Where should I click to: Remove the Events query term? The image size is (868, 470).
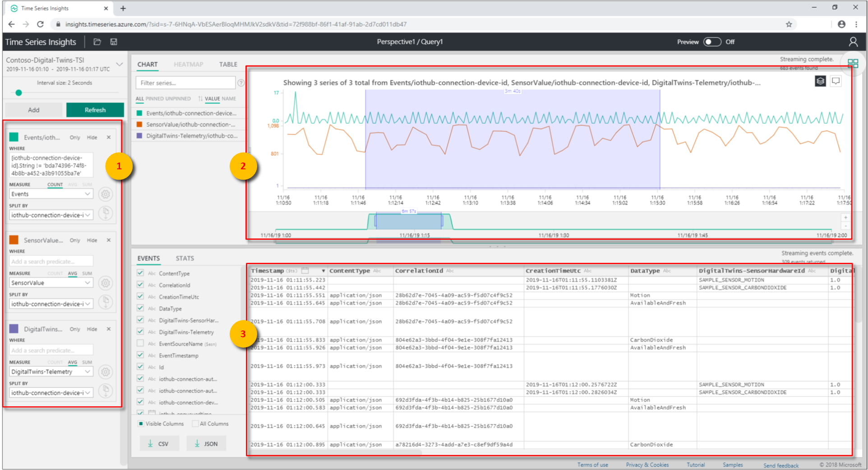(109, 137)
